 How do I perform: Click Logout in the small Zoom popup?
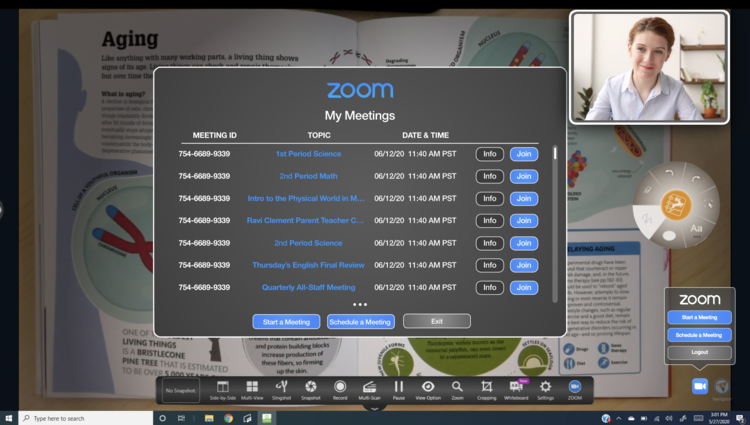(x=699, y=352)
